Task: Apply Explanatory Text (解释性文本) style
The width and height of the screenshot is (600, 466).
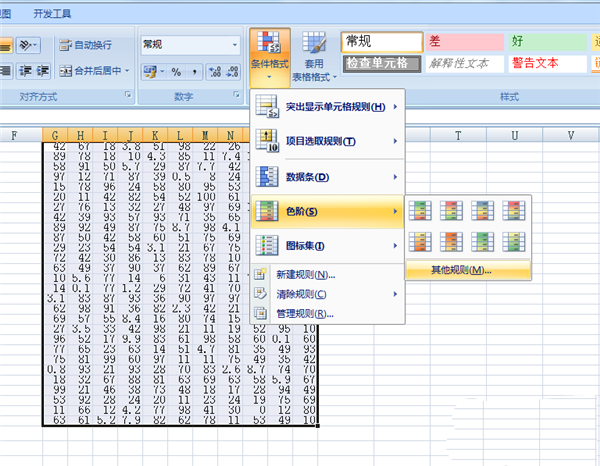Action: tap(465, 64)
